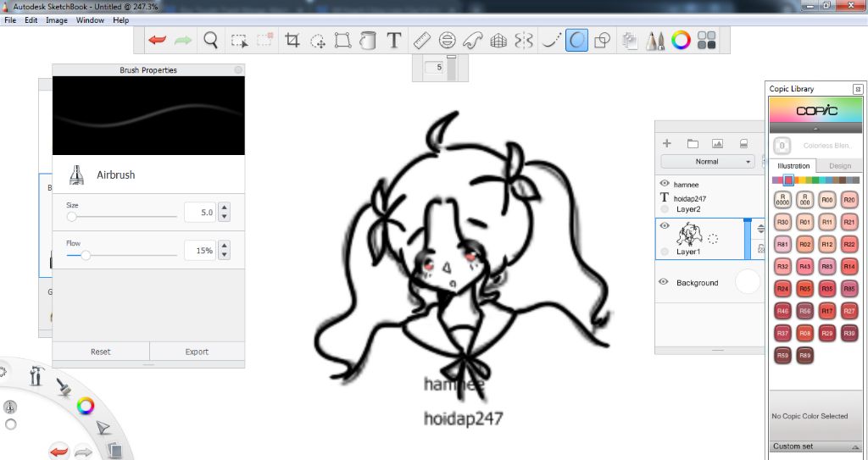The image size is (868, 460).
Task: Increase brush Size with the up arrow
Action: pyautogui.click(x=224, y=208)
